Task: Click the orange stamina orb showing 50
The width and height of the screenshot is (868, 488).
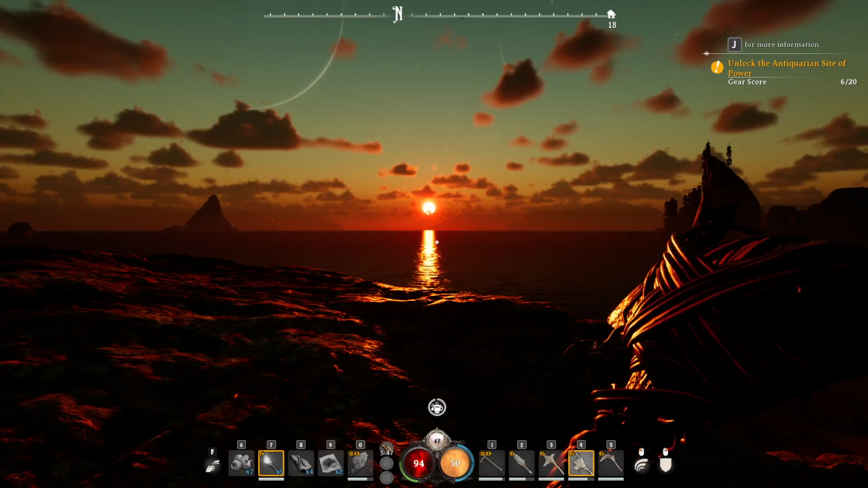Action: tap(455, 463)
